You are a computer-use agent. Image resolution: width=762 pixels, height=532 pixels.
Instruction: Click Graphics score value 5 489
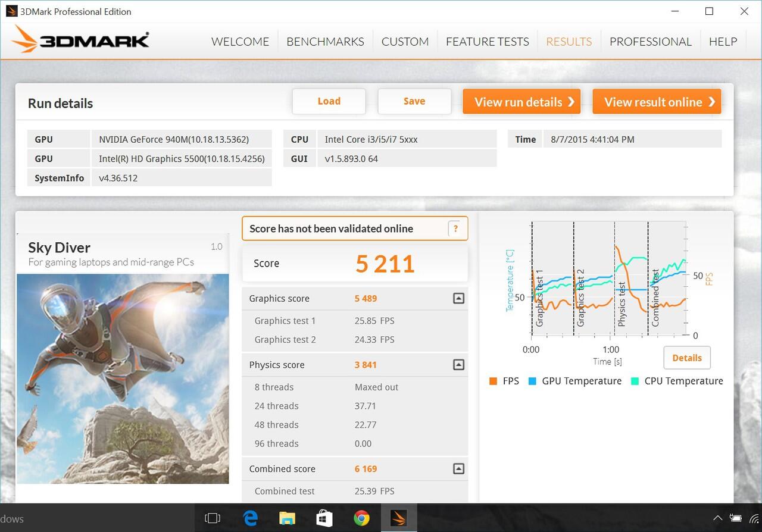pos(366,299)
